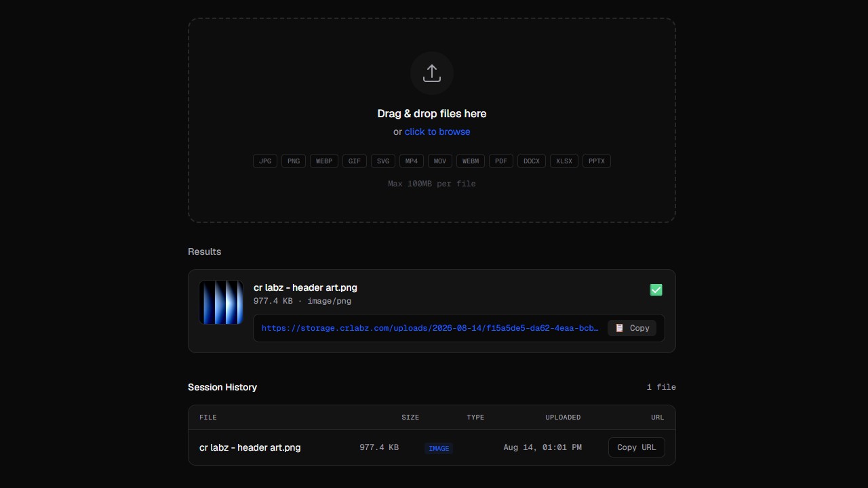868x488 pixels.
Task: Click the IMAGE type badge
Action: [439, 448]
